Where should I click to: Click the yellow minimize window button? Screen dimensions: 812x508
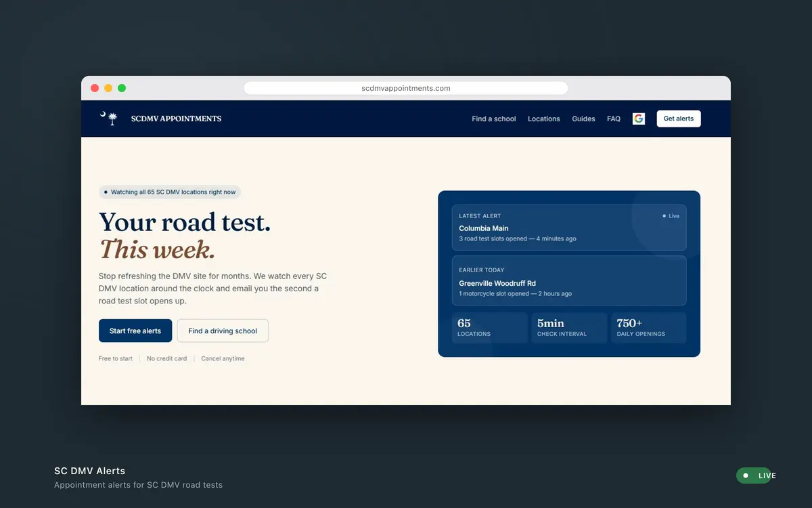click(108, 88)
